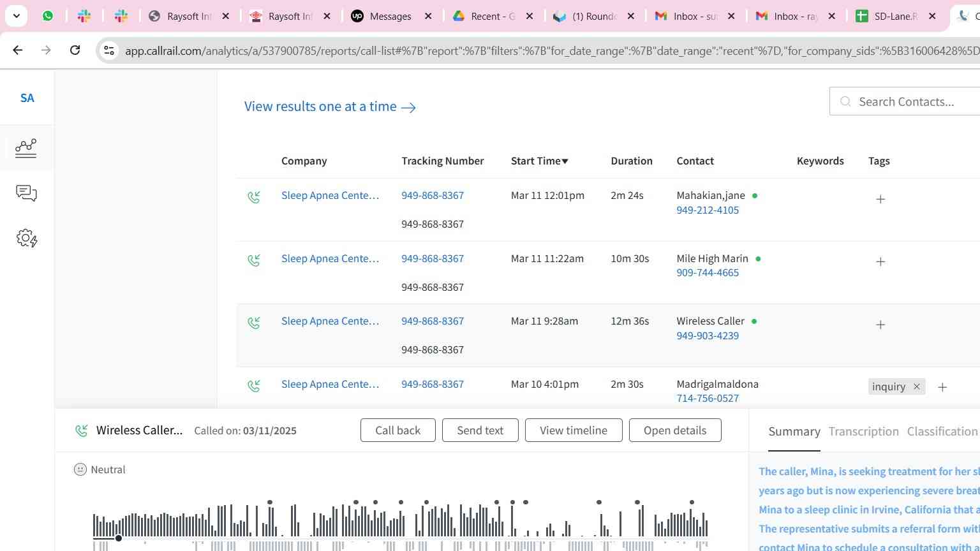Open site information icon in address bar

[x=109, y=50]
